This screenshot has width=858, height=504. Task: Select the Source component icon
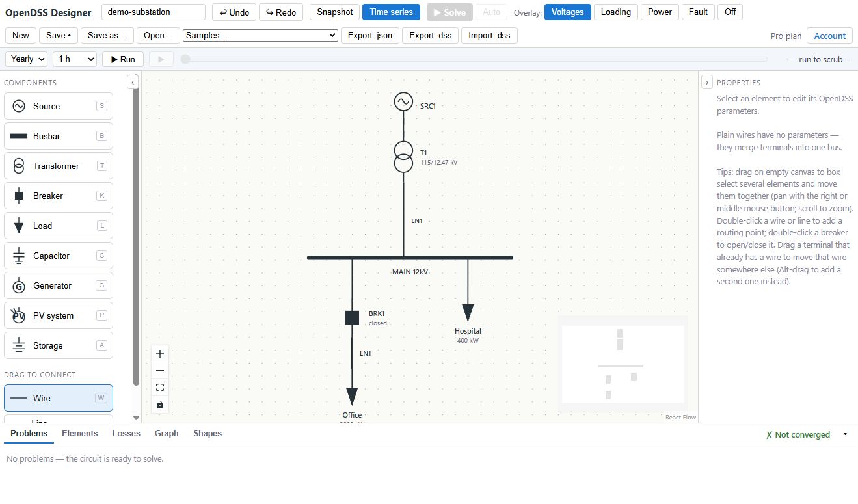pyautogui.click(x=19, y=106)
